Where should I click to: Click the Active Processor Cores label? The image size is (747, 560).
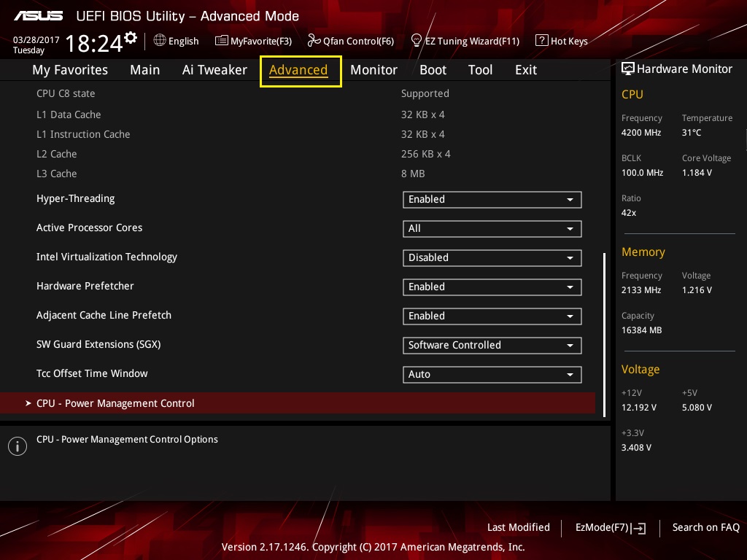pos(90,227)
